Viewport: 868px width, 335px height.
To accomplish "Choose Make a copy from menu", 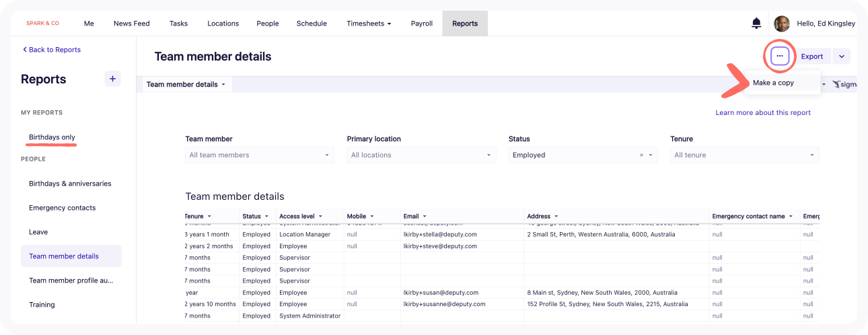I will coord(783,83).
